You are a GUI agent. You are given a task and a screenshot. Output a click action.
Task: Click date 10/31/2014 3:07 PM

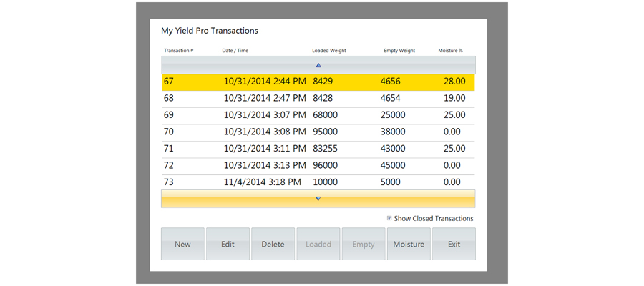[265, 115]
